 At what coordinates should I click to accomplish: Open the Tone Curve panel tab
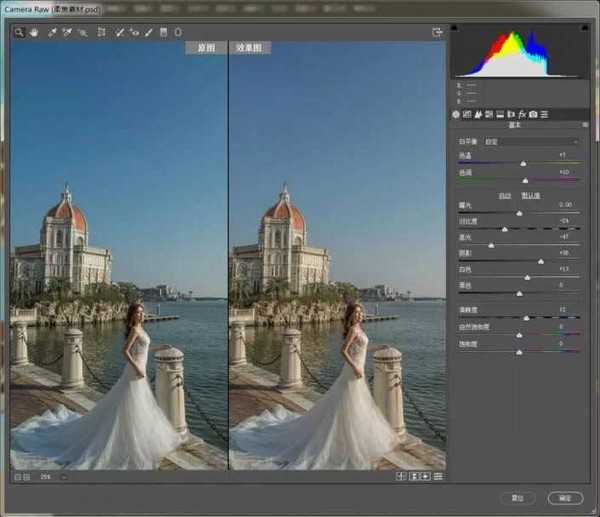pyautogui.click(x=467, y=115)
